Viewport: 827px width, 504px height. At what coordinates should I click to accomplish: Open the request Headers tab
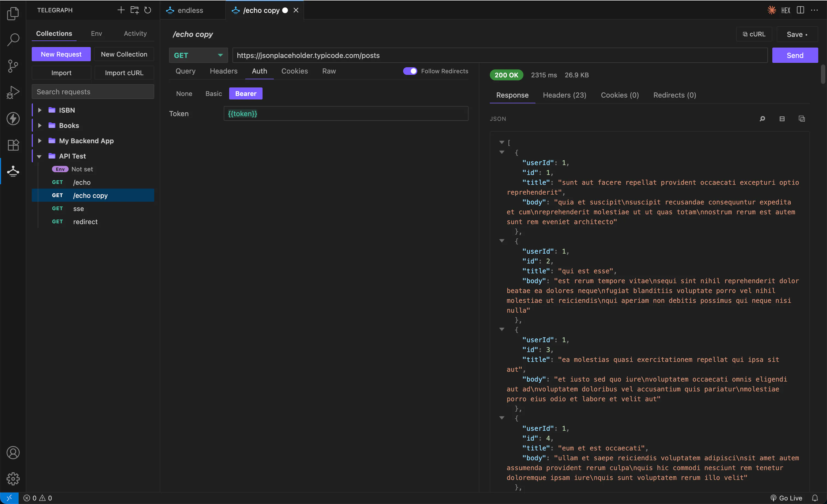(x=223, y=71)
